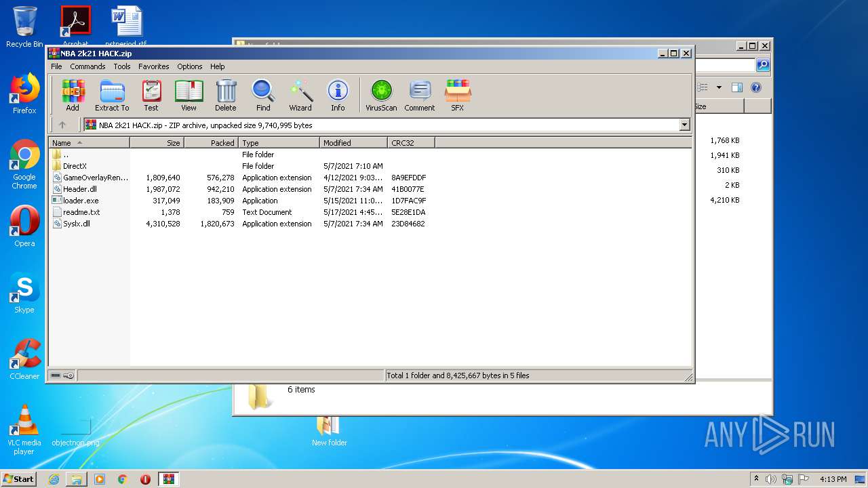Open Explorer view options dropdown arrow
This screenshot has width=868, height=488.
pos(719,87)
